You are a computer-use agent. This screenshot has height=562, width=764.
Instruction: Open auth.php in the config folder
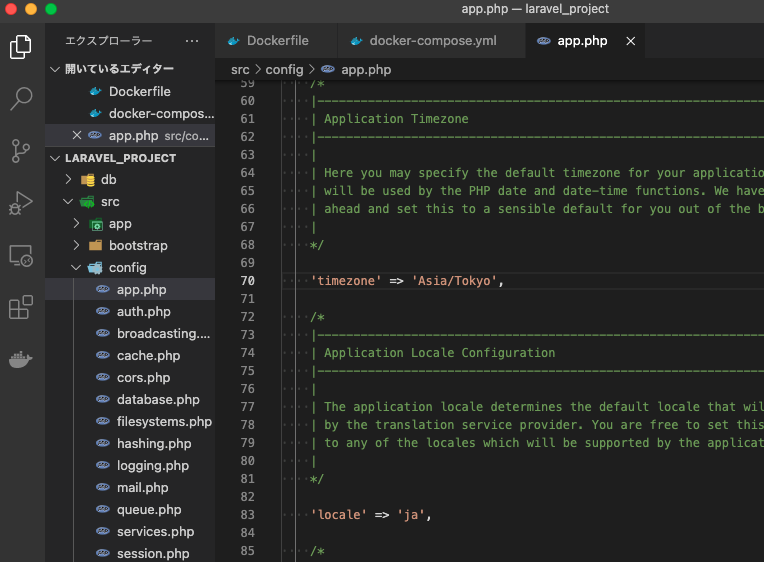coord(143,312)
